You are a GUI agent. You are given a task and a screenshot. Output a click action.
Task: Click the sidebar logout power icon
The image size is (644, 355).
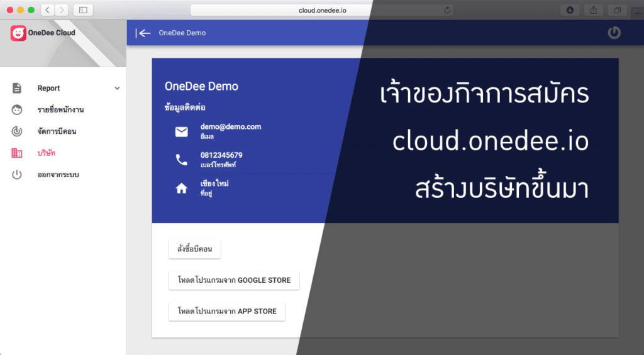17,175
